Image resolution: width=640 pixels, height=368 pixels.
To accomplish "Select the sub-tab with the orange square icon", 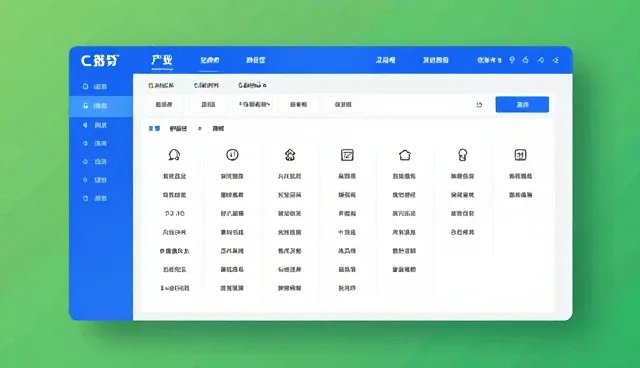I will pos(161,85).
